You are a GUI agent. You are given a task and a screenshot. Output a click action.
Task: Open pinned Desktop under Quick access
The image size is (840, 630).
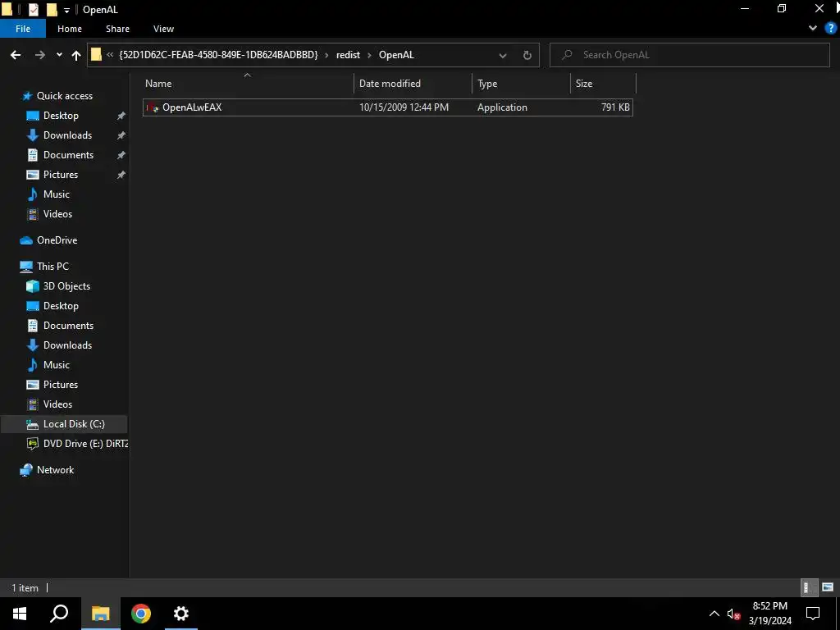pyautogui.click(x=61, y=116)
